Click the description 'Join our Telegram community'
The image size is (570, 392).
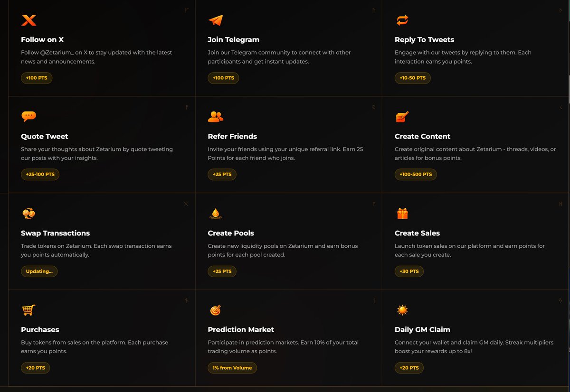tap(279, 57)
